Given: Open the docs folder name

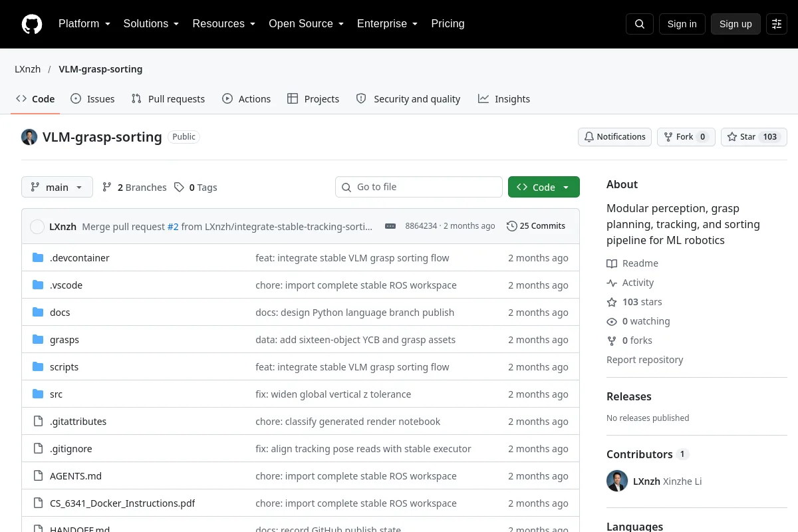Looking at the screenshot, I should pos(60,313).
